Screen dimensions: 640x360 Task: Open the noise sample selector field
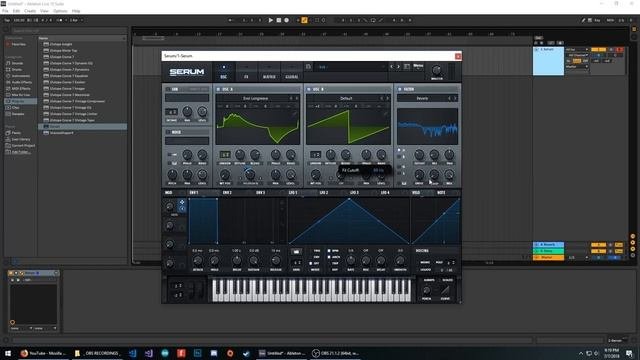[x=187, y=141]
